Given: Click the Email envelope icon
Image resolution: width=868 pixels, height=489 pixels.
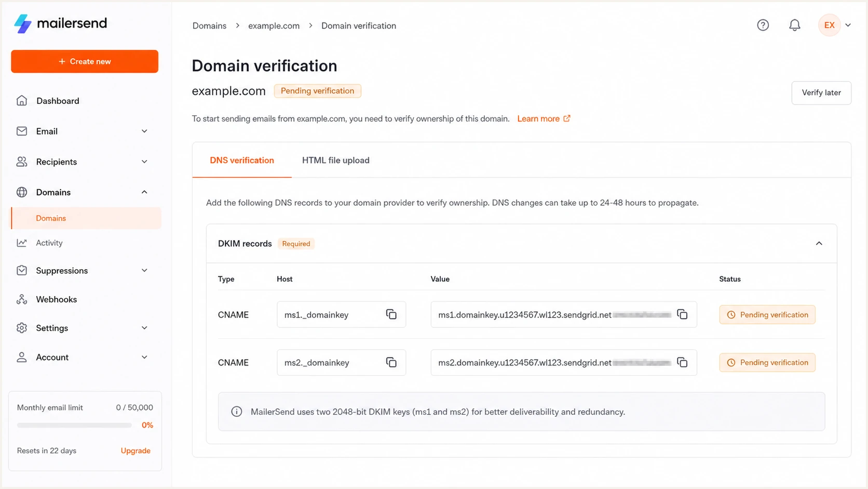Looking at the screenshot, I should (22, 131).
